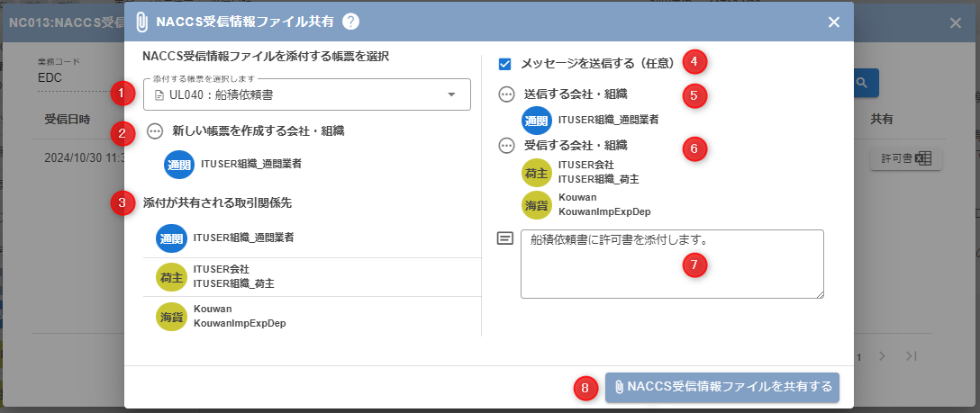Click the 海貨 avatar in 添付が共有される取引関係先 list
Viewport: 980px width, 413px height.
click(x=171, y=316)
